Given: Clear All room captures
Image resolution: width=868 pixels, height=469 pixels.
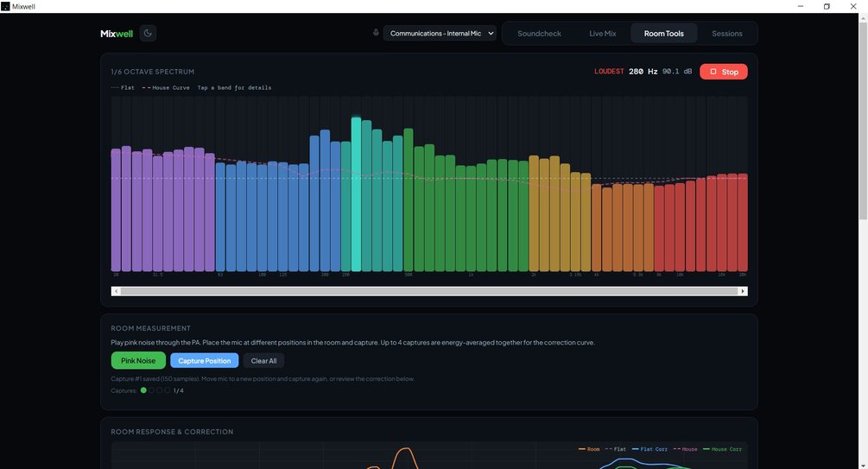Looking at the screenshot, I should coord(263,360).
